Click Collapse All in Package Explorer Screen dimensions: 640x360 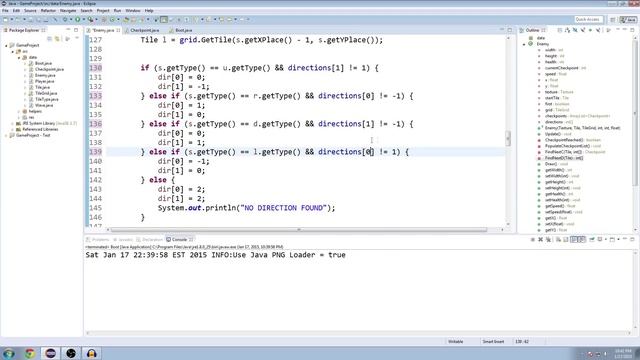50,38
